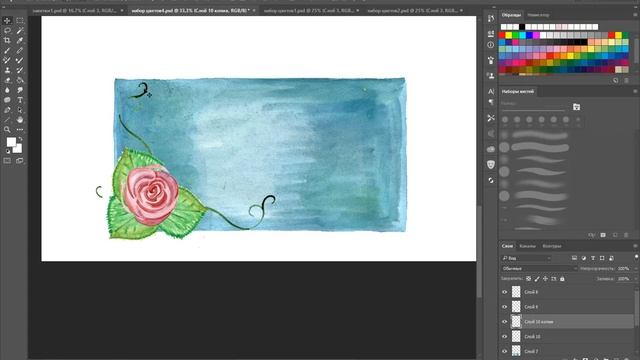Select the Clone Stamp tool
The width and height of the screenshot is (640, 360).
click(x=7, y=70)
